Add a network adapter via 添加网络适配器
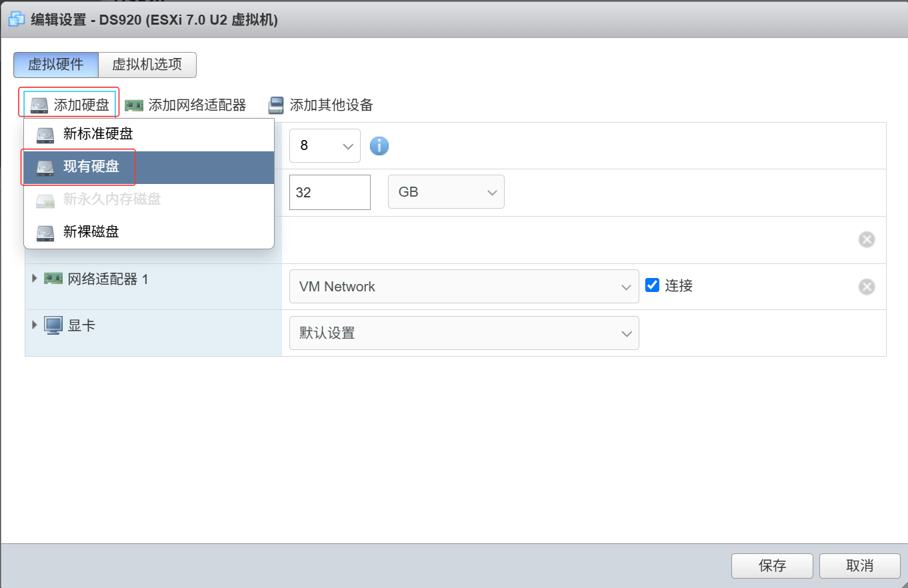The height and width of the screenshot is (588, 908). [185, 105]
